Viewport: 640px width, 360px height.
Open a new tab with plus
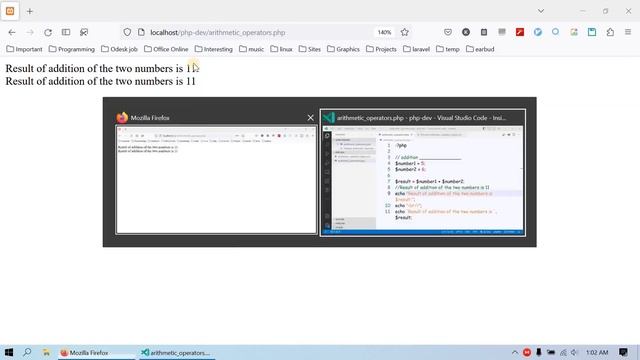[30, 11]
